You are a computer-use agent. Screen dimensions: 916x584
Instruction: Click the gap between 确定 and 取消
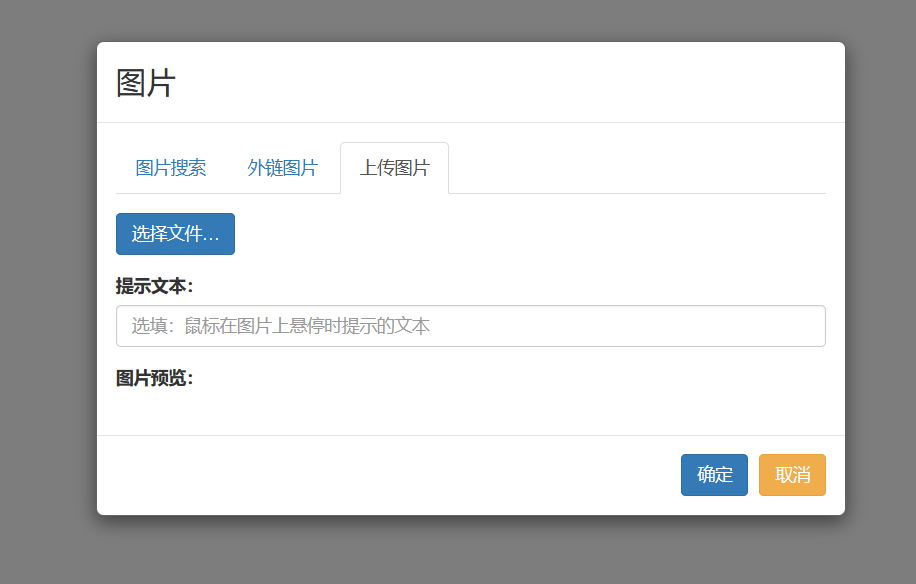coord(754,475)
